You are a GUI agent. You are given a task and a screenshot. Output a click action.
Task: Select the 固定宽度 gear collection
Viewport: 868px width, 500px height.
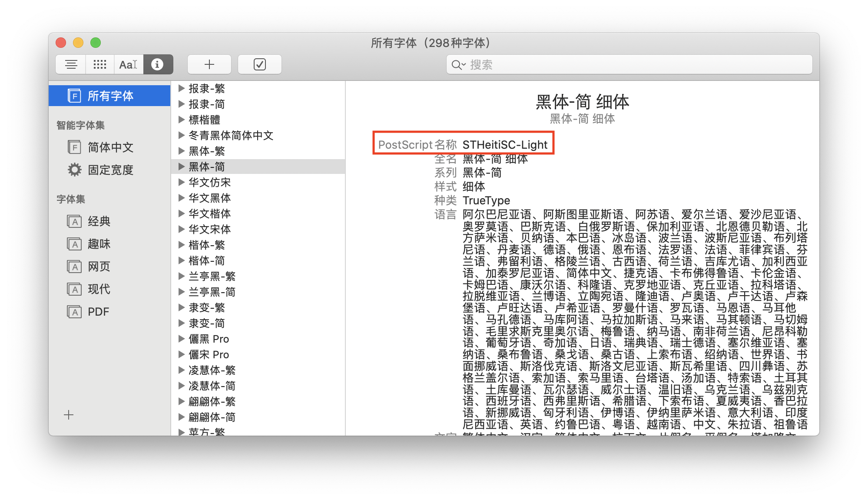tap(110, 170)
